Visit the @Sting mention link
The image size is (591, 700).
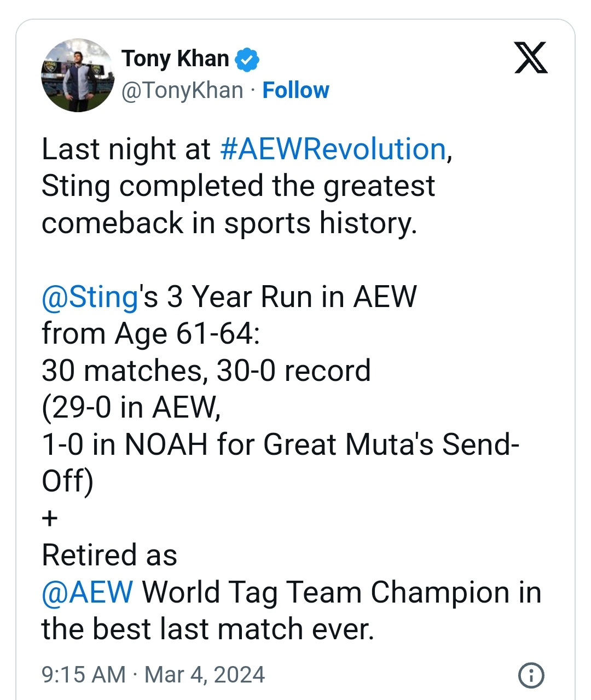click(x=90, y=297)
